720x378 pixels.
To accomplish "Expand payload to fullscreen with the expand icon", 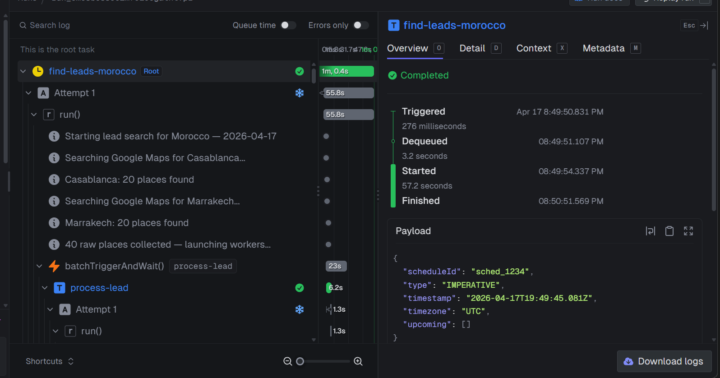I will click(x=688, y=231).
